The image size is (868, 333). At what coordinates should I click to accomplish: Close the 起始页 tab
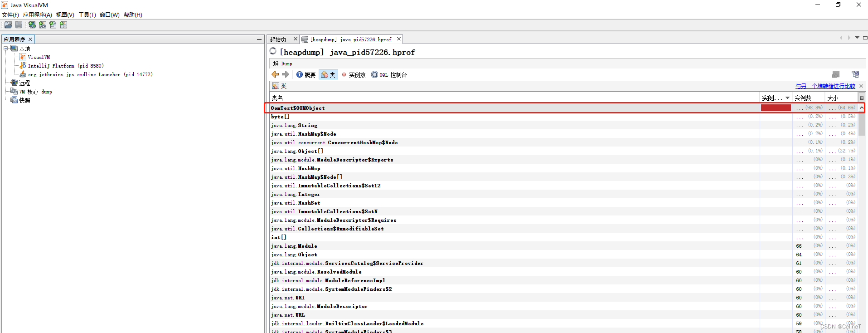tap(296, 39)
